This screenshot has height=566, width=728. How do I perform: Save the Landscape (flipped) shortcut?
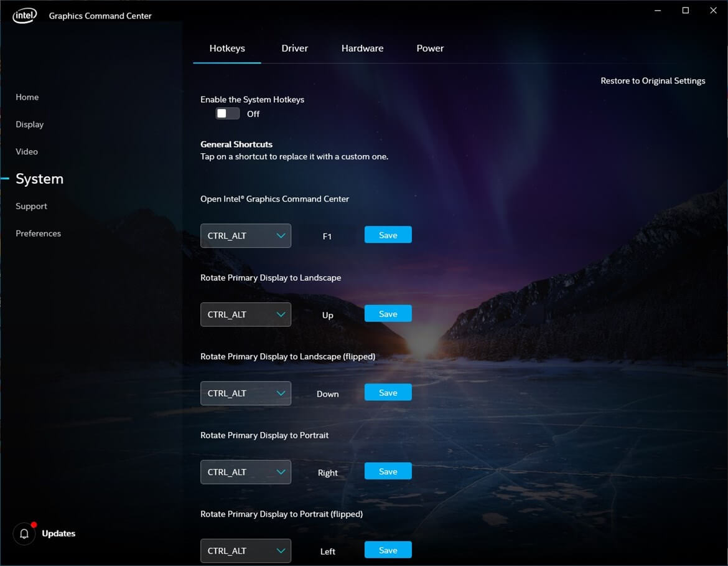click(x=388, y=392)
